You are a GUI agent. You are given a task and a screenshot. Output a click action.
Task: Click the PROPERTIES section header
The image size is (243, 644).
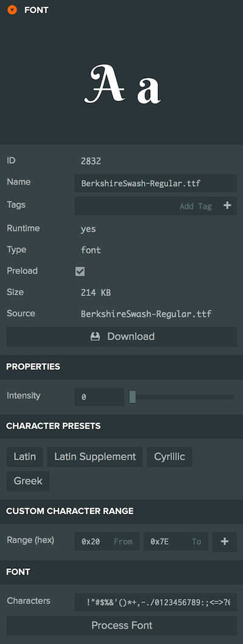(x=122, y=367)
